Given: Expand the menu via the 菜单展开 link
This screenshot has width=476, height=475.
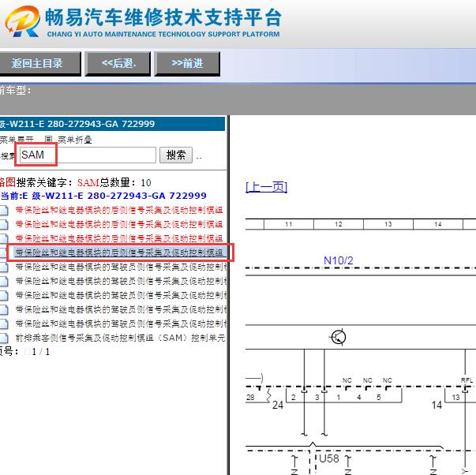Looking at the screenshot, I should click(x=17, y=140).
